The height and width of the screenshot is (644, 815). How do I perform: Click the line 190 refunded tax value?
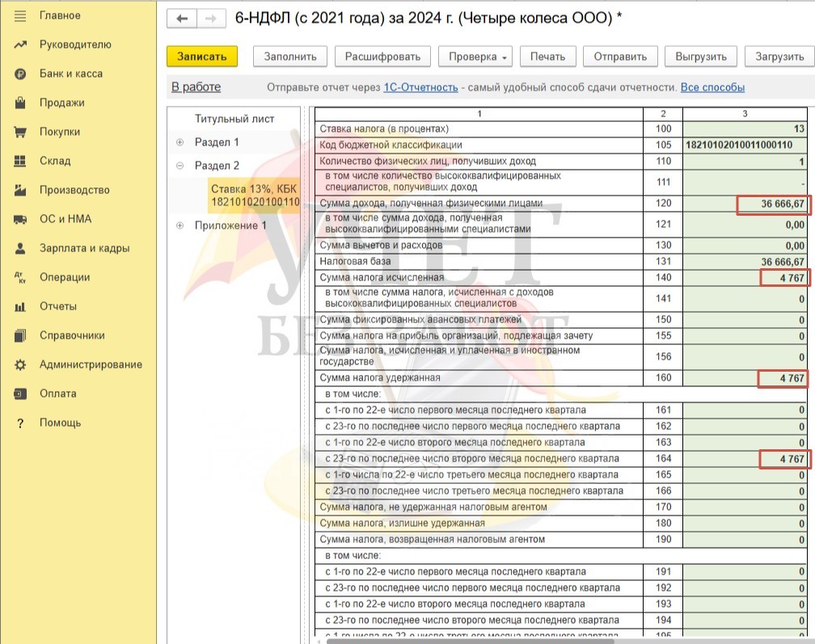745,540
